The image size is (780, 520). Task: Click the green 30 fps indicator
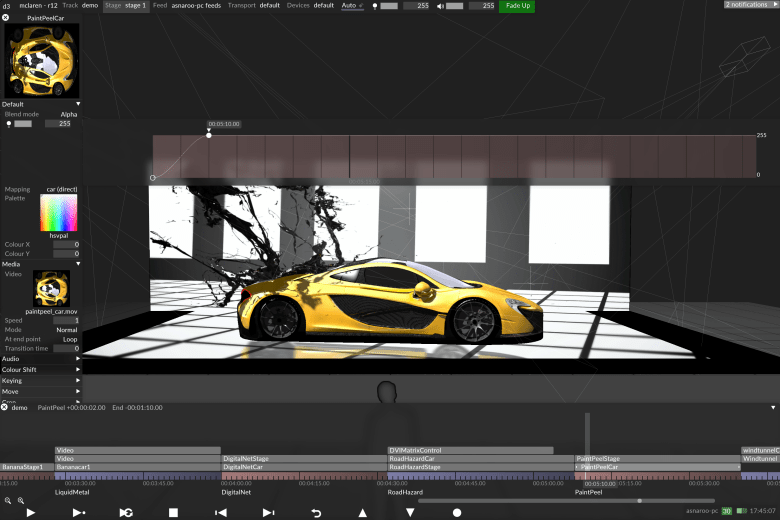coord(727,511)
